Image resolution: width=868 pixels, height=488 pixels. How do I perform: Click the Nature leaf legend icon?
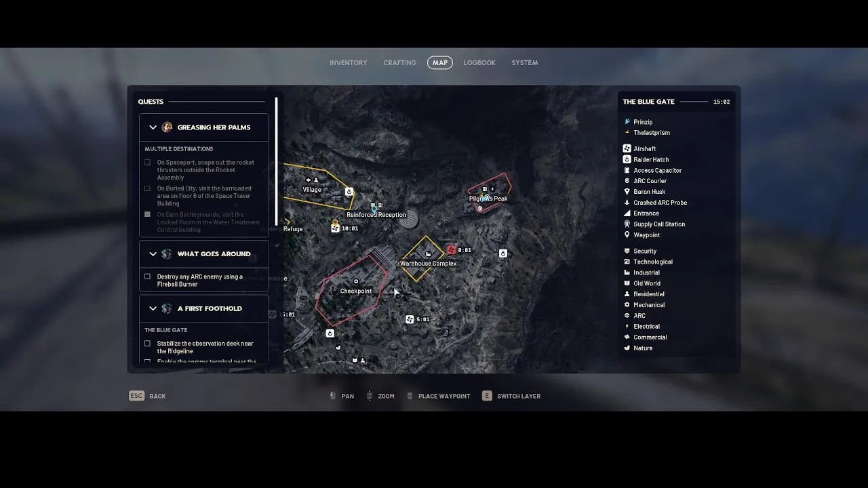click(x=627, y=348)
